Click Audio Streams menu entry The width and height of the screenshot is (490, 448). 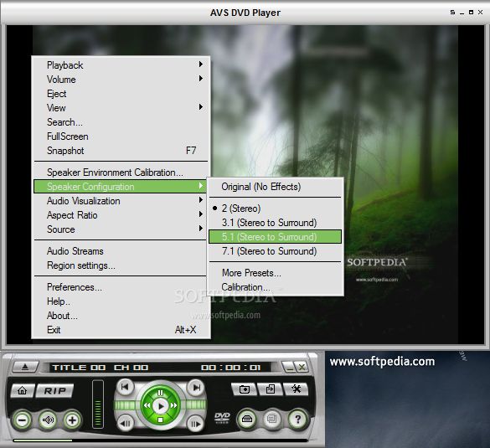coord(121,251)
